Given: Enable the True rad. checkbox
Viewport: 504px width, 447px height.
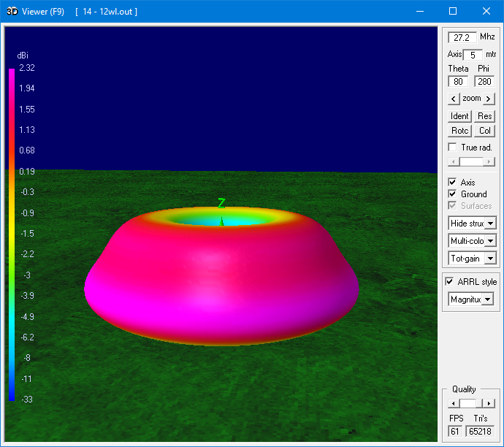Looking at the screenshot, I should (x=452, y=148).
